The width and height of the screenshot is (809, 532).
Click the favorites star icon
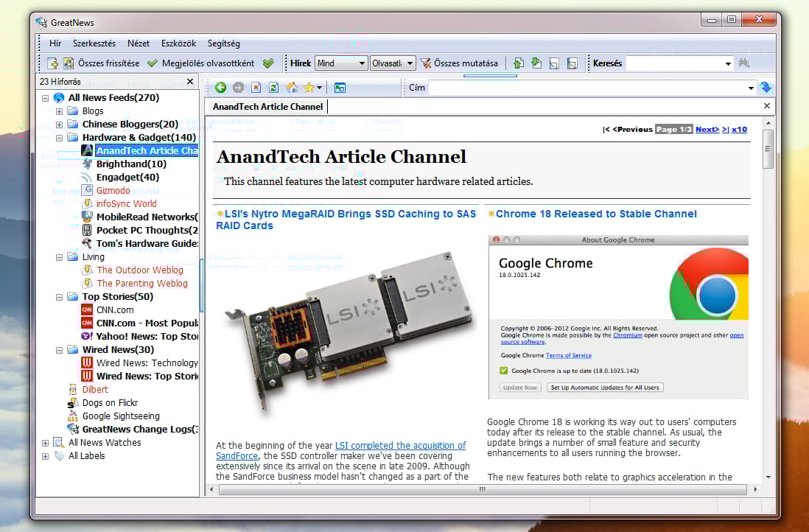(309, 88)
